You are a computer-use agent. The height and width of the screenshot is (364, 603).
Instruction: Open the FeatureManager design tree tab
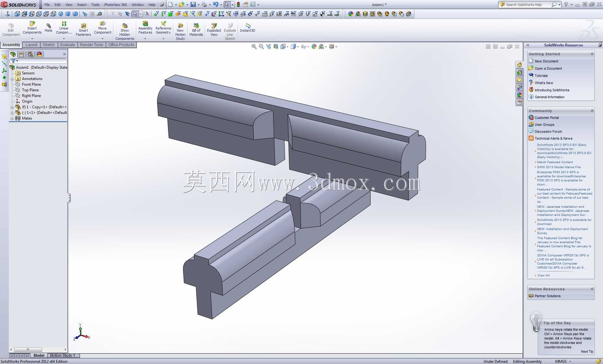[x=13, y=54]
